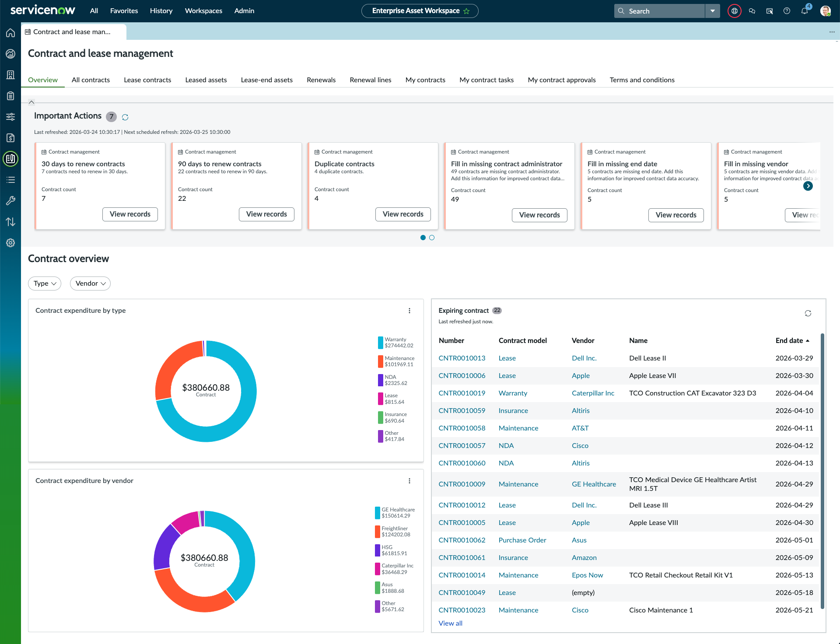Select the Contract and lease management workspace tab

(73, 32)
